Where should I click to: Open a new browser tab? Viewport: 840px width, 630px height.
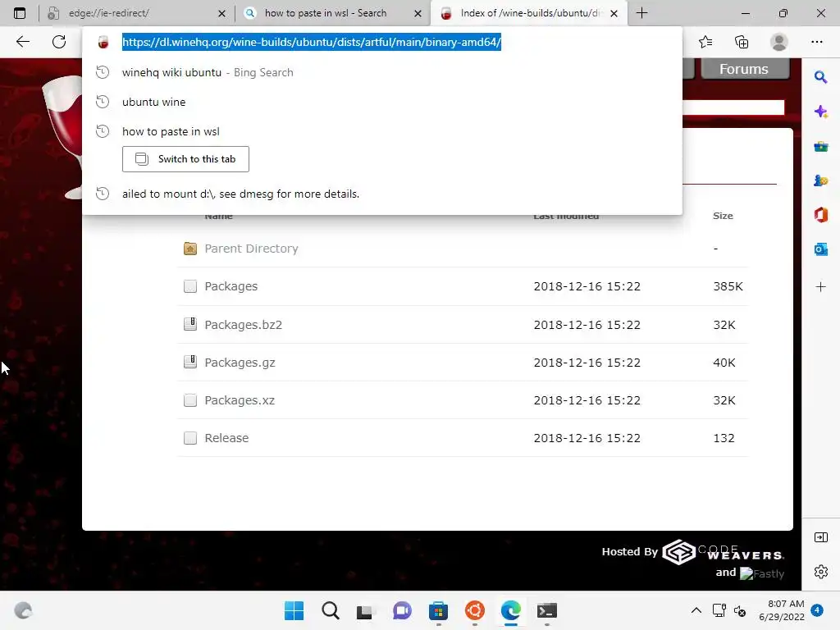click(641, 13)
